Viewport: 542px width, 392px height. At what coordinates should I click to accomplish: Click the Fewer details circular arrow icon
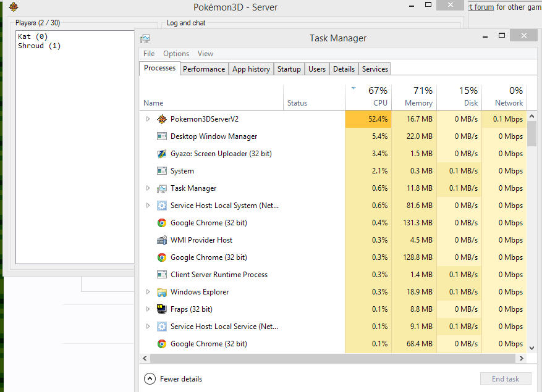[x=150, y=379]
